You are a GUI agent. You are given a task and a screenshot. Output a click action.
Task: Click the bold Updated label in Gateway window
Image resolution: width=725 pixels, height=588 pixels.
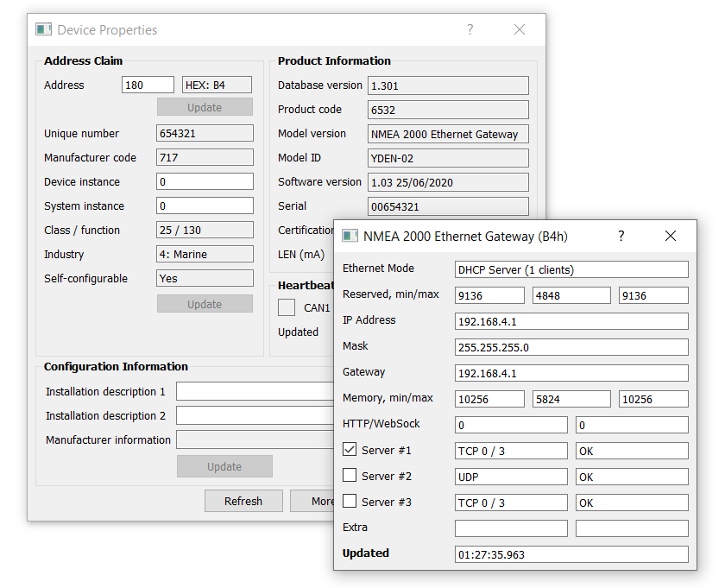pyautogui.click(x=366, y=553)
